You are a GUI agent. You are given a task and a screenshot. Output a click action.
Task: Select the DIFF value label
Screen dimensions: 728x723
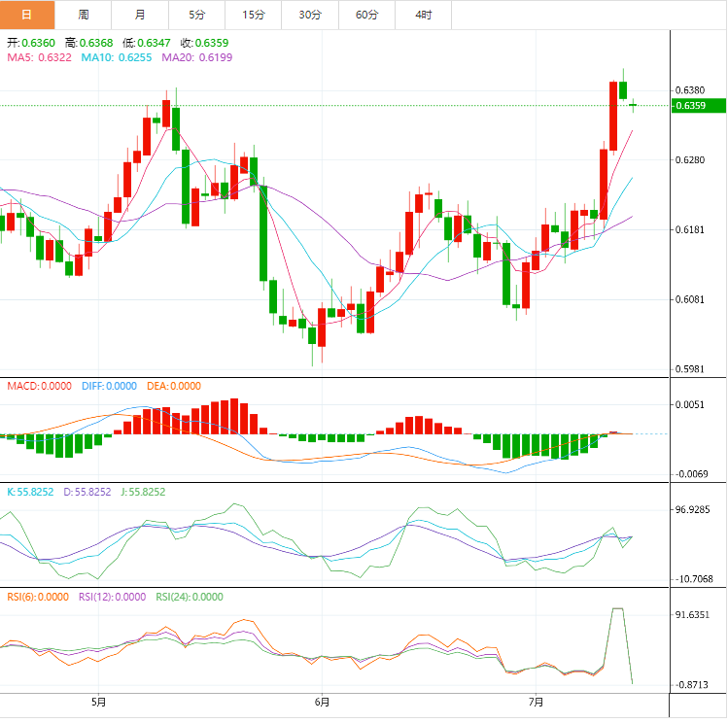[x=109, y=386]
